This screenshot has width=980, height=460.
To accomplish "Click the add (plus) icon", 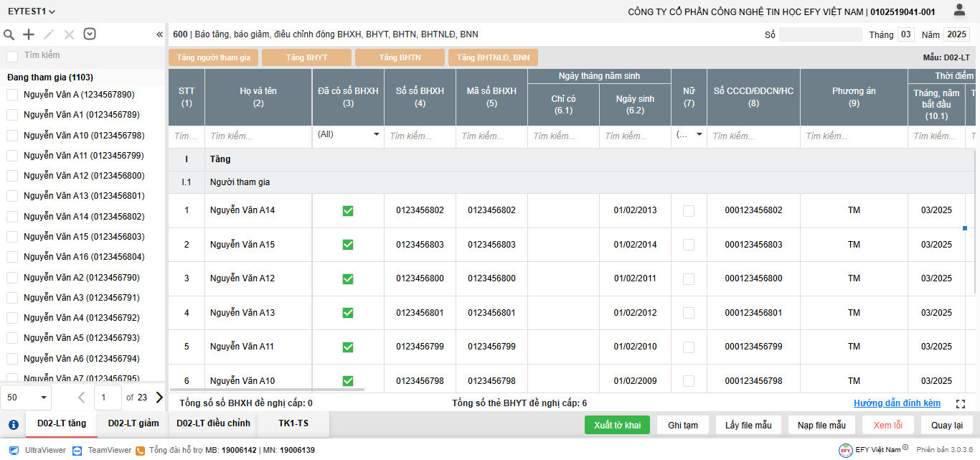I will click(29, 34).
